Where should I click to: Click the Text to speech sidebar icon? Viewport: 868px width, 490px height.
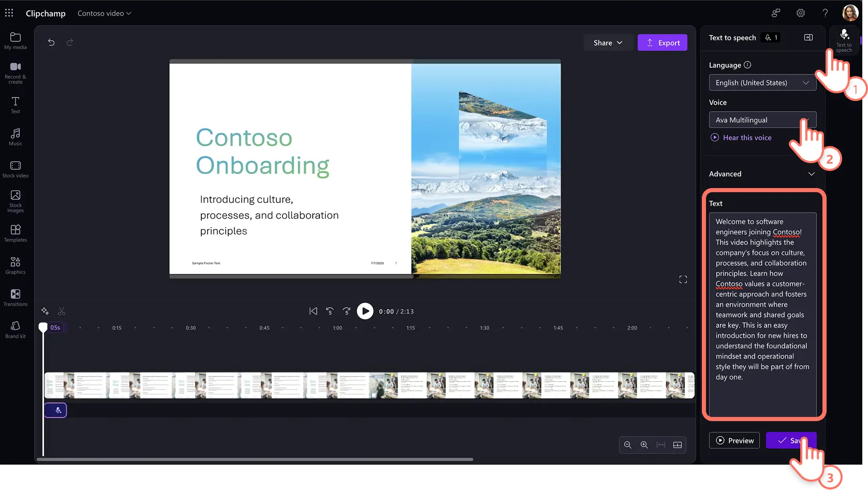point(844,40)
